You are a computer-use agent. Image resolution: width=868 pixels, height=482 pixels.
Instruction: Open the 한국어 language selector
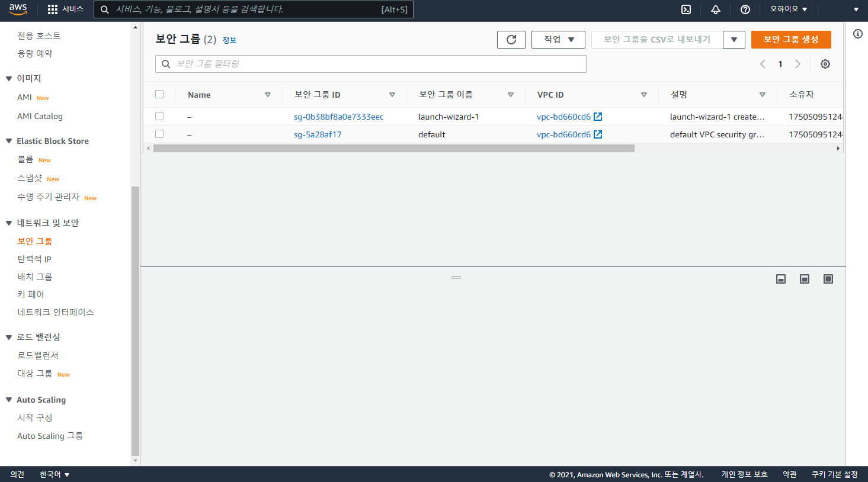(55, 474)
